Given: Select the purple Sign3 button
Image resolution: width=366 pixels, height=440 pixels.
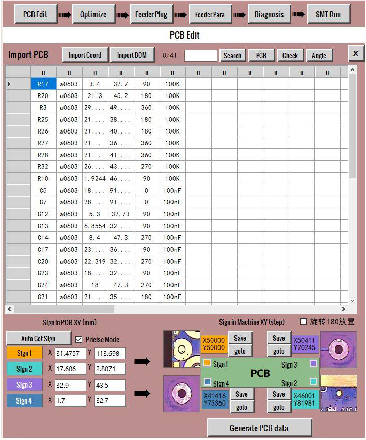Looking at the screenshot, I should [x=25, y=385].
